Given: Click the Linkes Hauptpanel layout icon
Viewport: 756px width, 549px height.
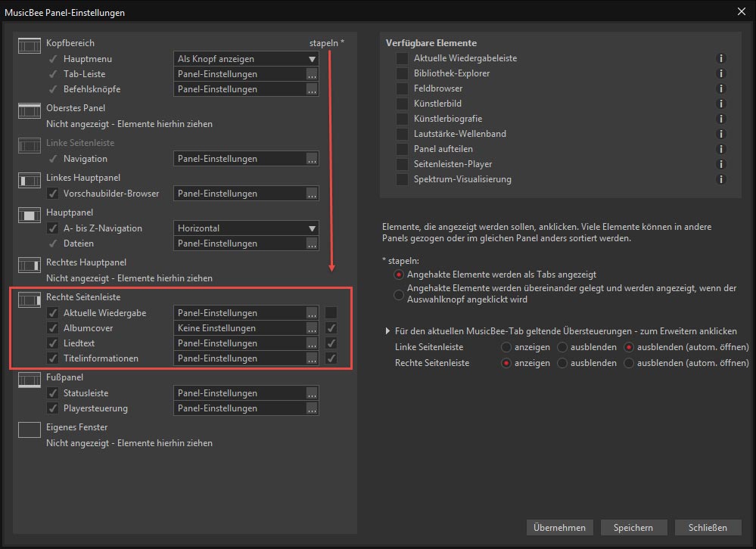Looking at the screenshot, I should pos(30,180).
